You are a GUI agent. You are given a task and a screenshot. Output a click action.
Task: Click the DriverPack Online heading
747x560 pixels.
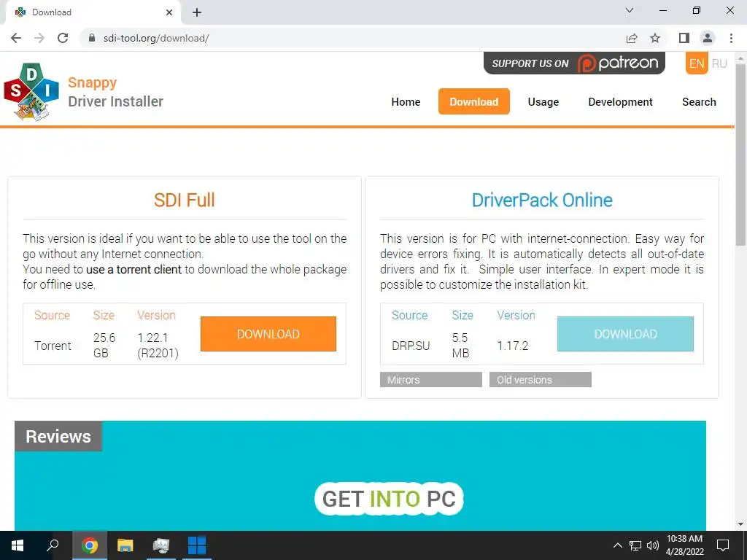click(542, 200)
